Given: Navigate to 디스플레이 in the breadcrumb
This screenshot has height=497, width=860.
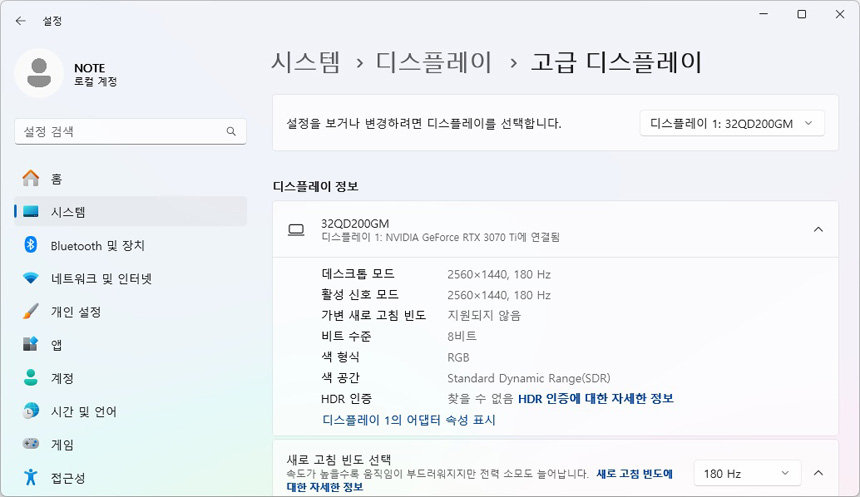Looking at the screenshot, I should click(434, 62).
